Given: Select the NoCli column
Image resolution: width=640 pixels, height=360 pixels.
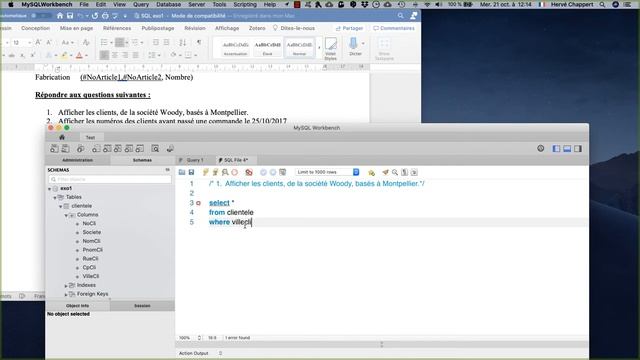Looking at the screenshot, I should (89, 224).
